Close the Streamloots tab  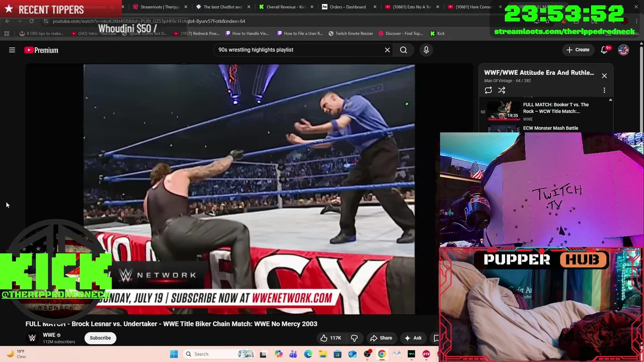click(x=186, y=7)
